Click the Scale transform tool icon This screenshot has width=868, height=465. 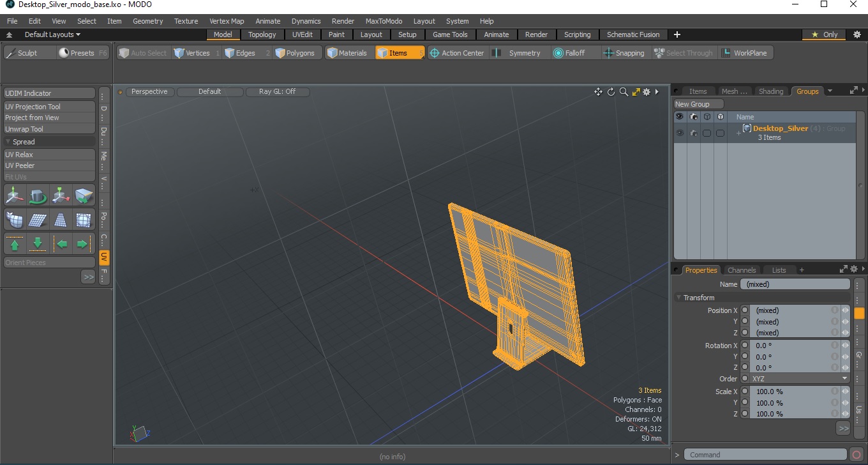(61, 195)
